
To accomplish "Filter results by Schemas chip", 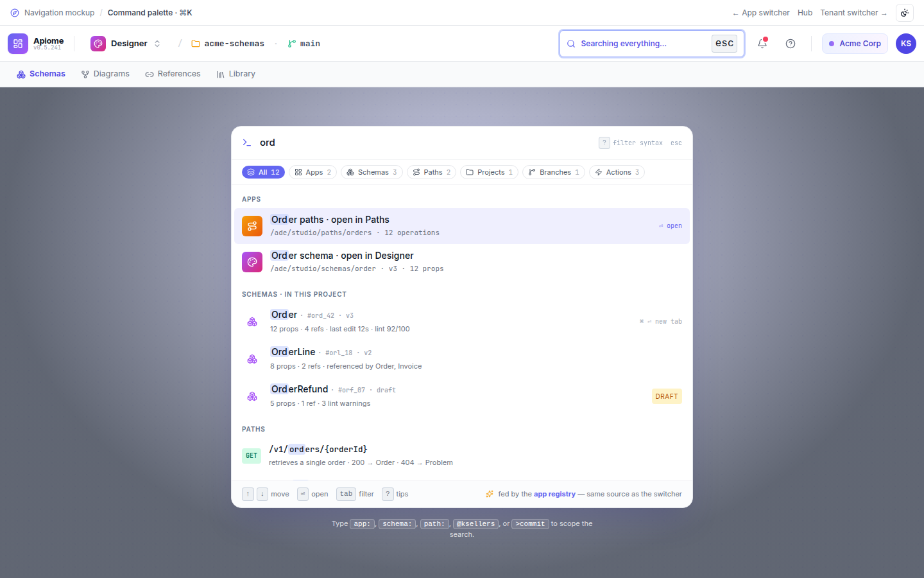I will (372, 172).
